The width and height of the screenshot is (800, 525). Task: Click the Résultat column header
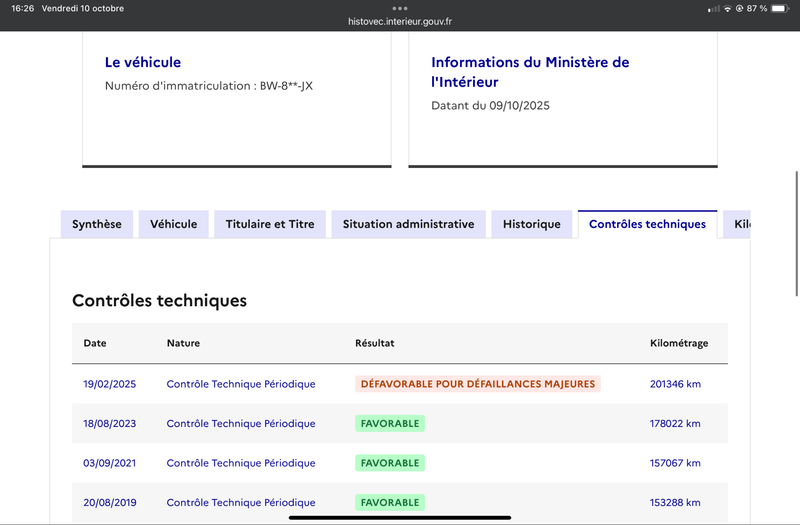point(375,343)
